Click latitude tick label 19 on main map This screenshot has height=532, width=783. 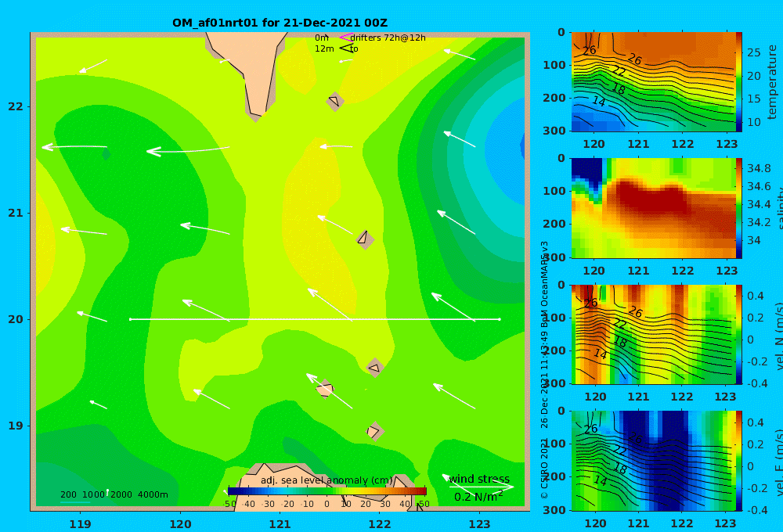click(16, 426)
